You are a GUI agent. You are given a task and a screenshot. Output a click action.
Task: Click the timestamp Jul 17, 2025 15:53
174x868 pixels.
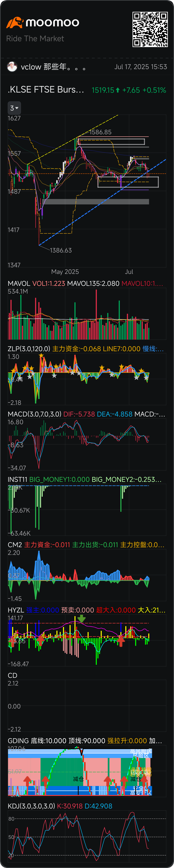click(x=141, y=67)
